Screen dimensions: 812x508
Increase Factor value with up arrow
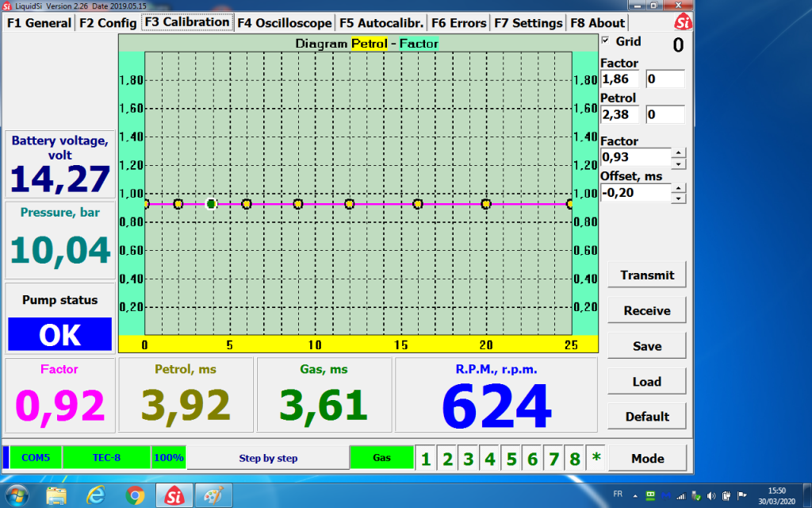click(679, 152)
